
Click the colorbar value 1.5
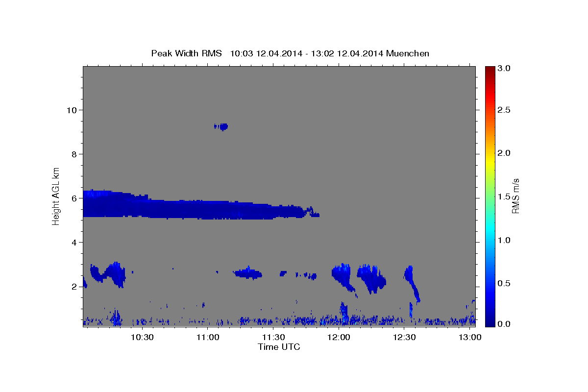tap(505, 196)
